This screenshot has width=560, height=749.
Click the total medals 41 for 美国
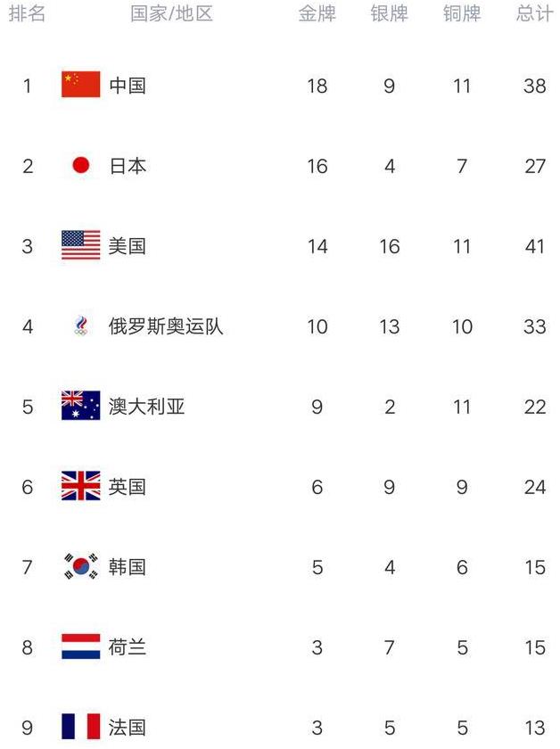(534, 246)
